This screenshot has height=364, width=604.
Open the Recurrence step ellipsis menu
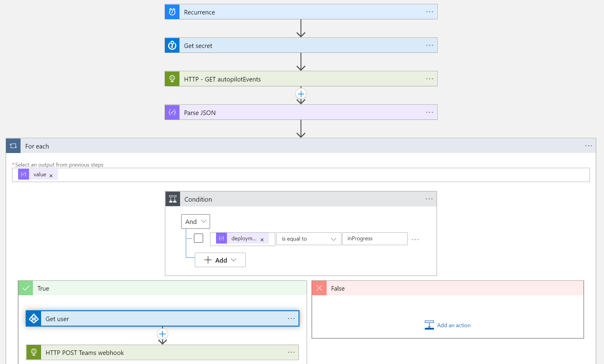click(429, 12)
